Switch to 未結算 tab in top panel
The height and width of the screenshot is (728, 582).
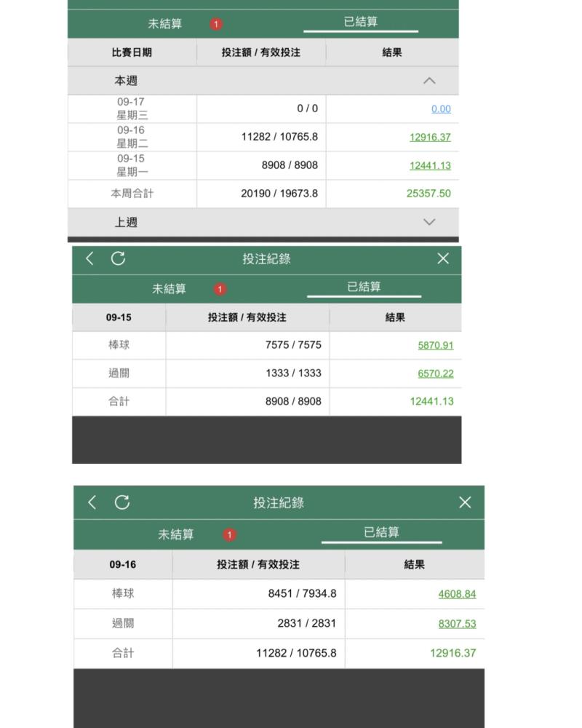[x=164, y=24]
